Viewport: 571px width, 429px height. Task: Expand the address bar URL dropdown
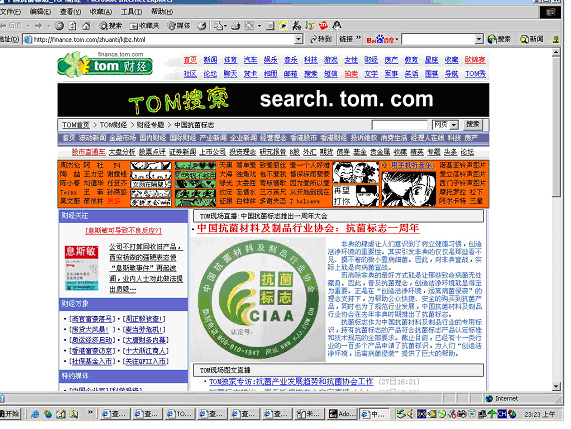click(x=299, y=39)
